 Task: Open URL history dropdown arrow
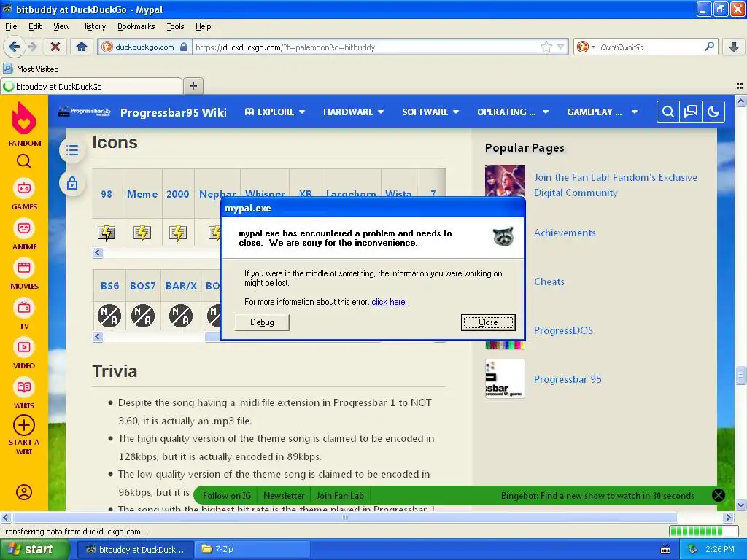coord(561,47)
